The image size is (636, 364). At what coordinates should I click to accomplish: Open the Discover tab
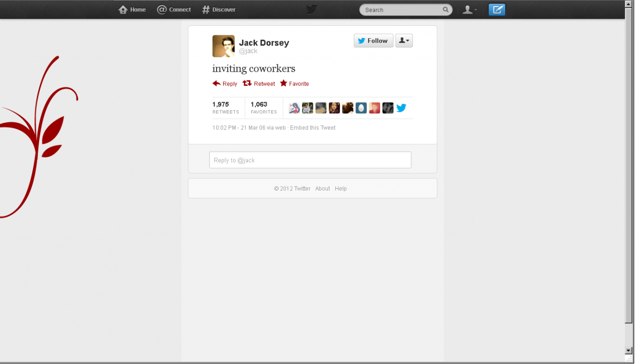tap(219, 9)
